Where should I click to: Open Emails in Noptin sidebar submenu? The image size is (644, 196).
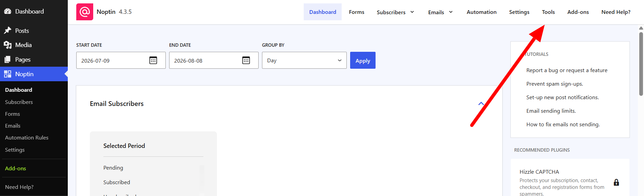[13, 126]
